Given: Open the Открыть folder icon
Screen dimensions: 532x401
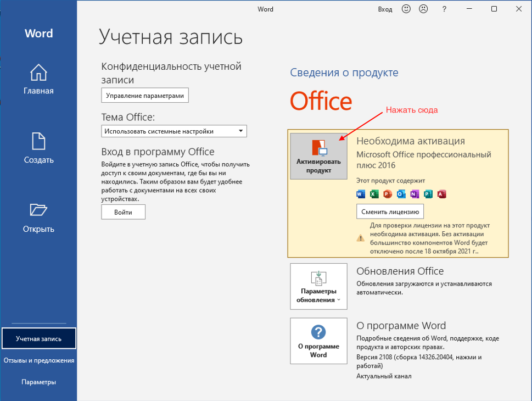Looking at the screenshot, I should pos(38,210).
